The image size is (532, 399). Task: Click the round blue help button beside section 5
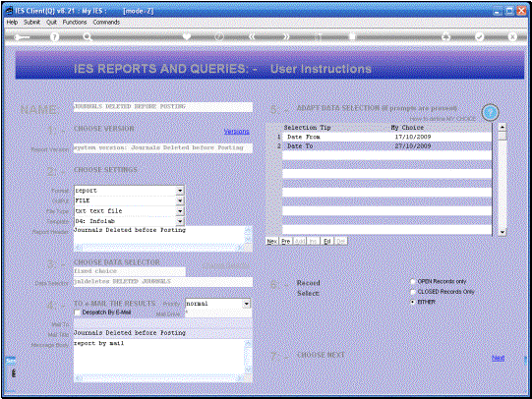pos(490,112)
